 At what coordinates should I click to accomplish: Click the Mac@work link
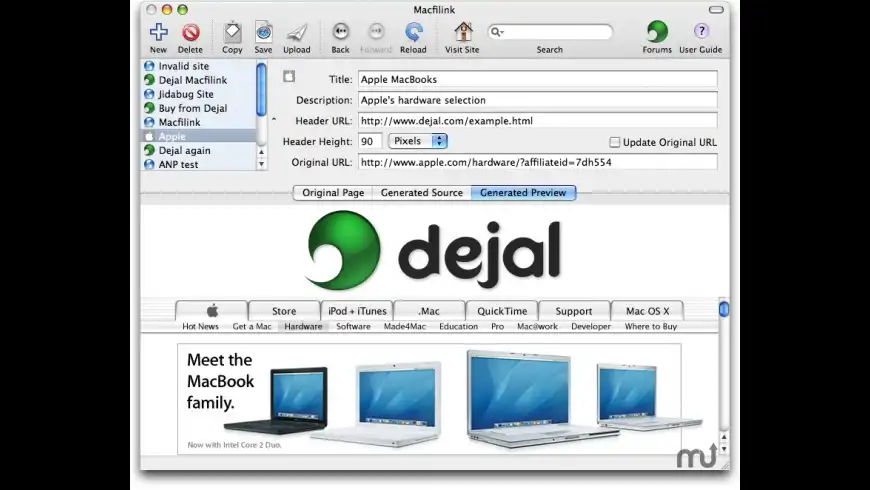coord(537,326)
